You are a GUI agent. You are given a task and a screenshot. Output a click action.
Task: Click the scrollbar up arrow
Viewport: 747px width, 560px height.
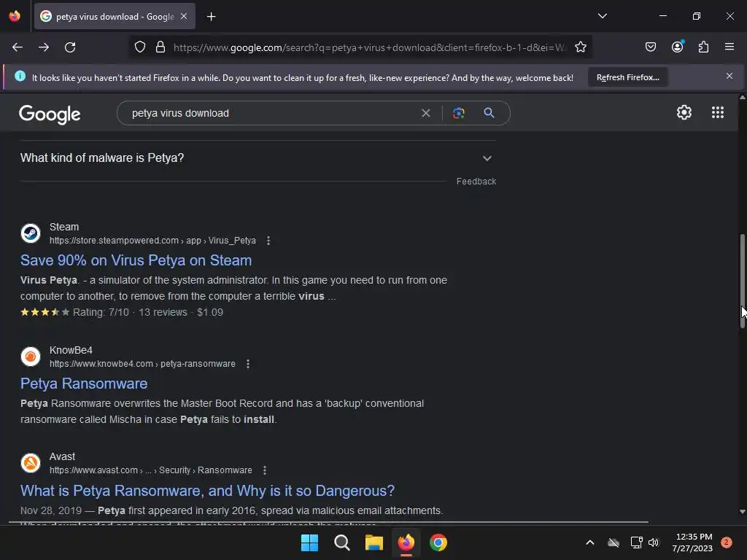[x=742, y=98]
